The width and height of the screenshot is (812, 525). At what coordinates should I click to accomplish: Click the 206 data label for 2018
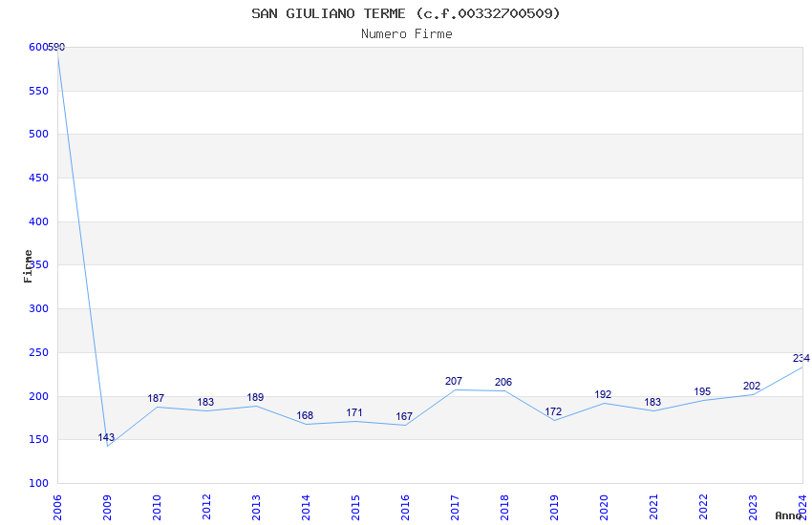tap(503, 382)
